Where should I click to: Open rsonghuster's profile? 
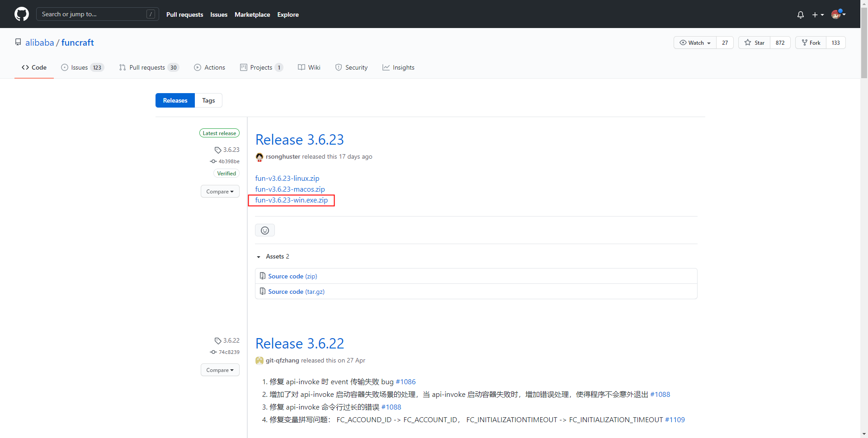click(283, 156)
